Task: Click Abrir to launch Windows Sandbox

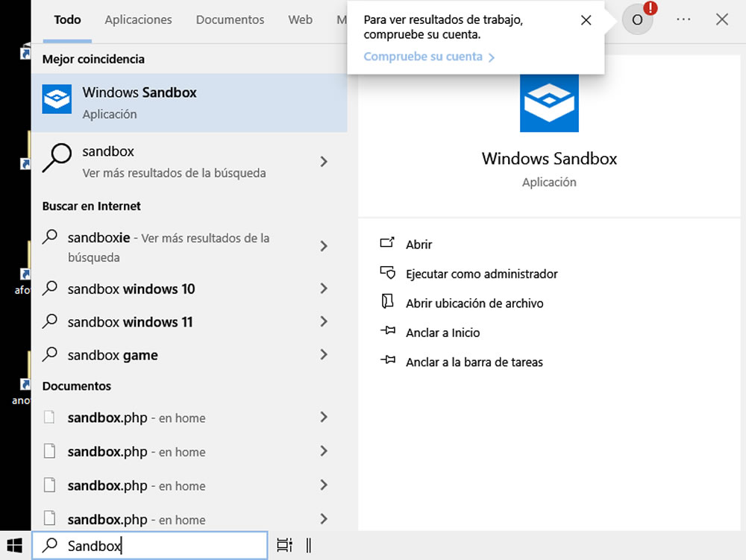Action: click(x=419, y=245)
